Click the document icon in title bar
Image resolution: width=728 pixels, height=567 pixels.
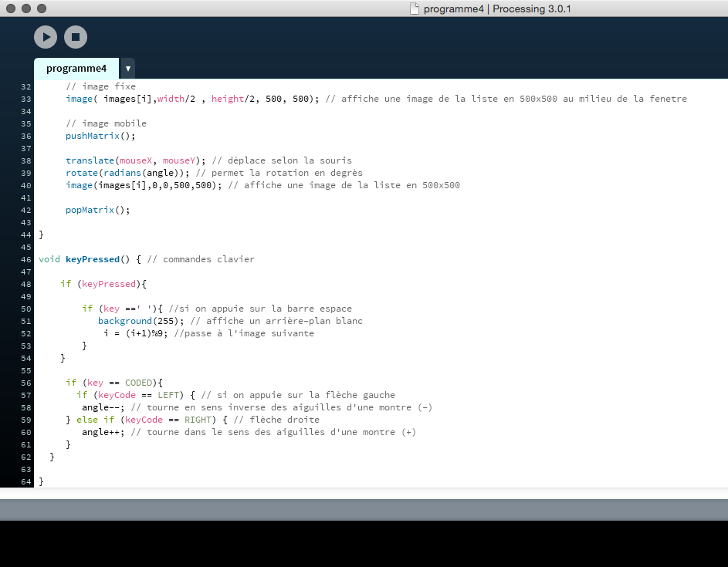415,8
